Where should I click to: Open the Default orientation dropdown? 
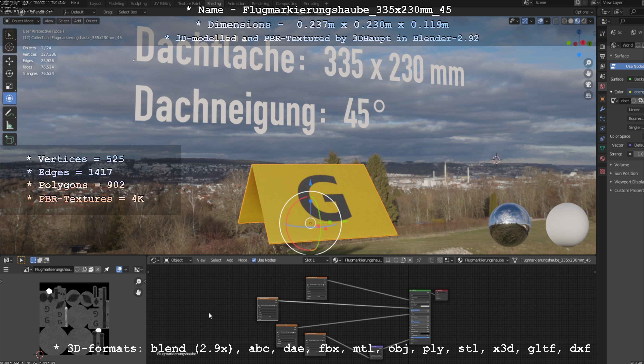79,12
